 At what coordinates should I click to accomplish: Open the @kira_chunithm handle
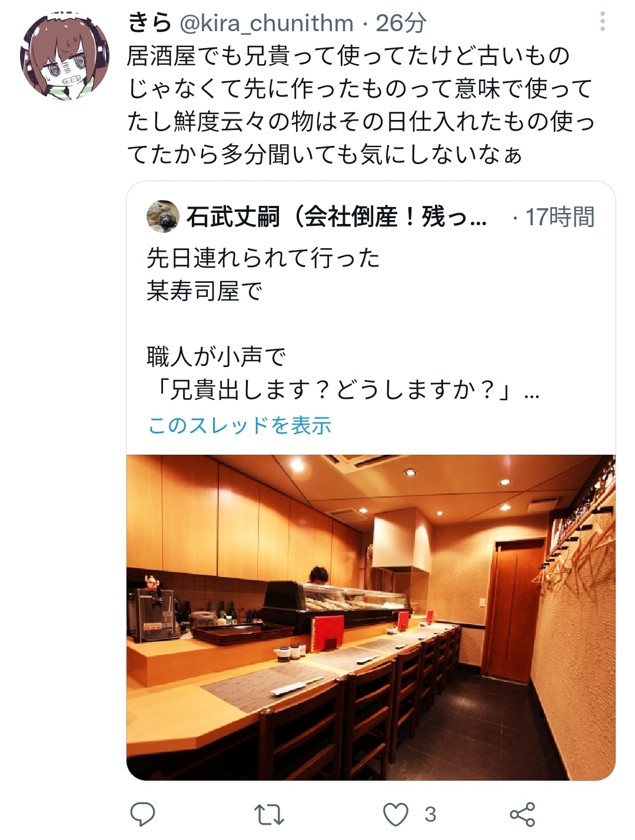click(x=266, y=23)
